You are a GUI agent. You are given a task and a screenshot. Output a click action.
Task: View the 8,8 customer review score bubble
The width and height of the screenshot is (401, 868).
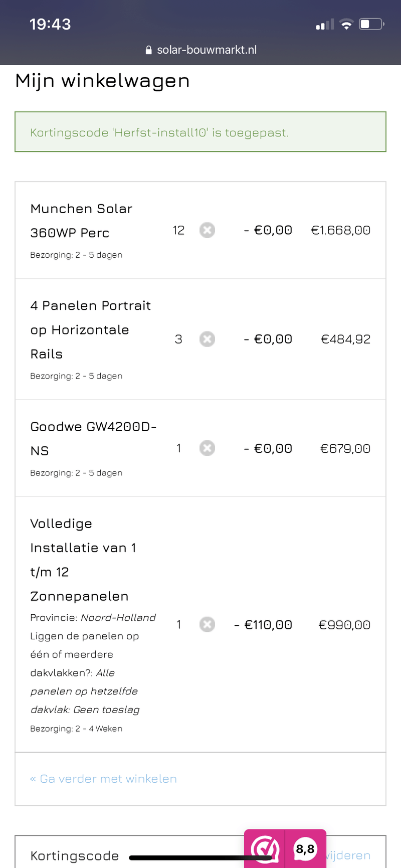coord(306,850)
